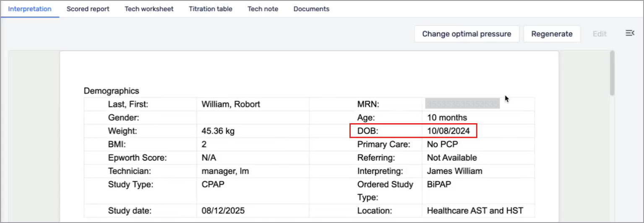This screenshot has width=644, height=223.
Task: Switch to the Interpretation tab
Action: coord(30,9)
